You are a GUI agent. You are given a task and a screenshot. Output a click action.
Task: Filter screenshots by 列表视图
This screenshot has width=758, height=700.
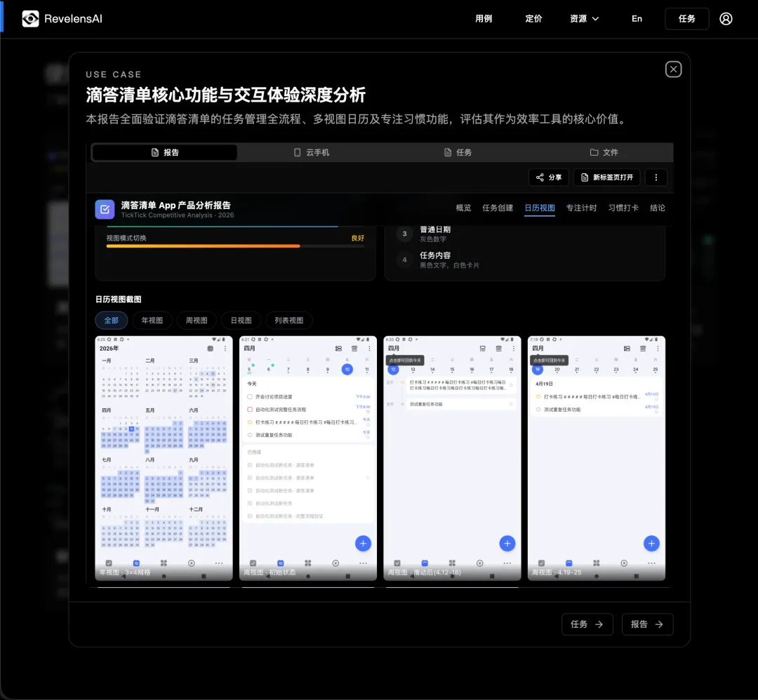click(x=289, y=321)
